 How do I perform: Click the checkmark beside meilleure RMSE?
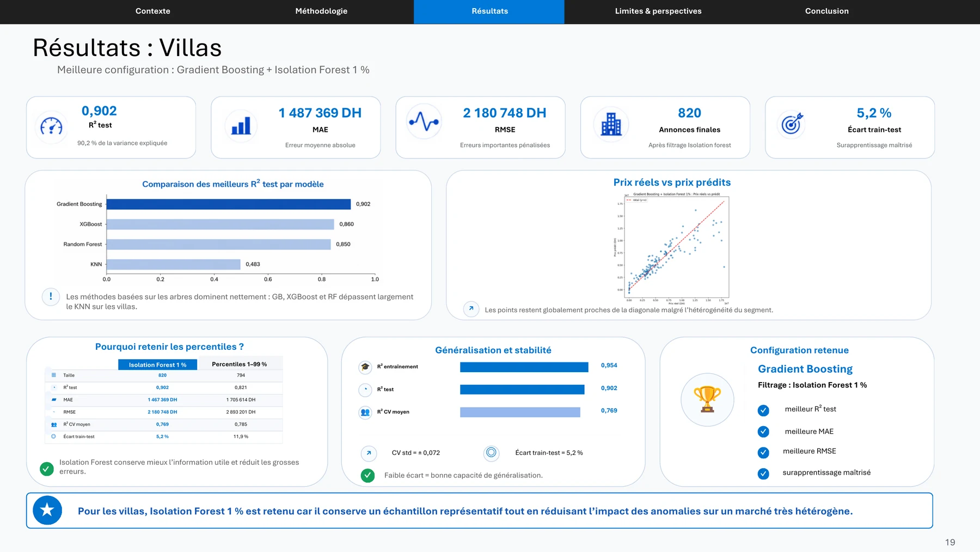coord(763,452)
